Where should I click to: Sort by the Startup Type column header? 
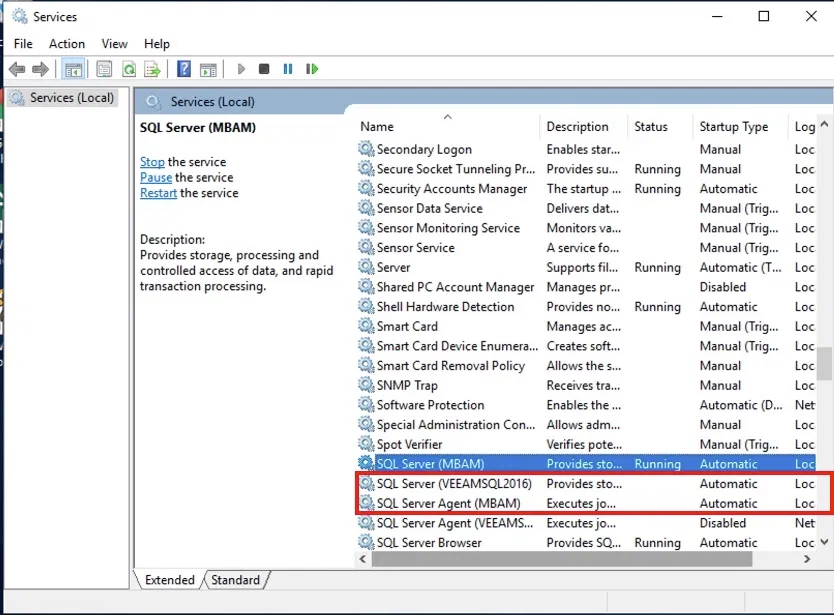740,127
